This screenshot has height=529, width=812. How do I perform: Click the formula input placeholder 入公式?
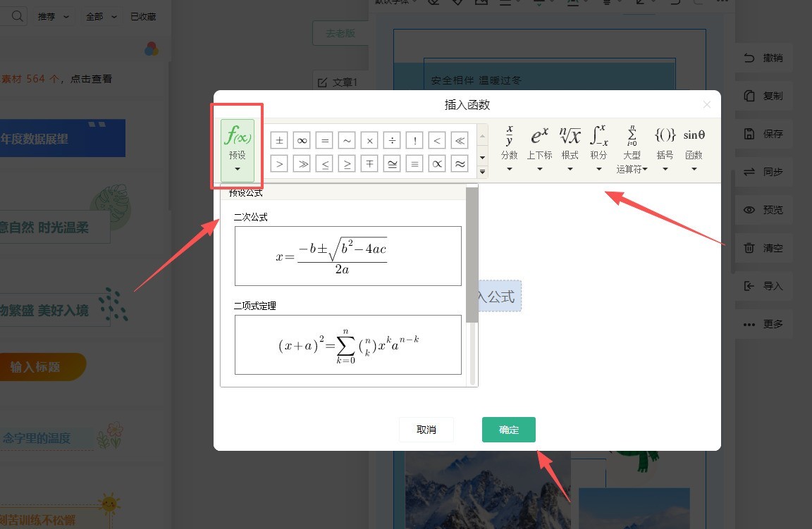(x=499, y=296)
